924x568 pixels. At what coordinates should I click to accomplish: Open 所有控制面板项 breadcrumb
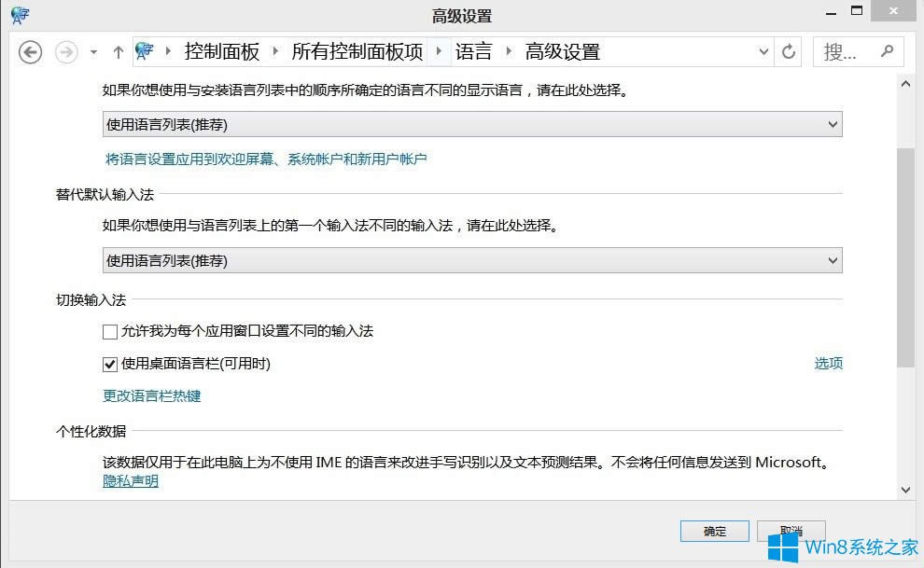357,52
